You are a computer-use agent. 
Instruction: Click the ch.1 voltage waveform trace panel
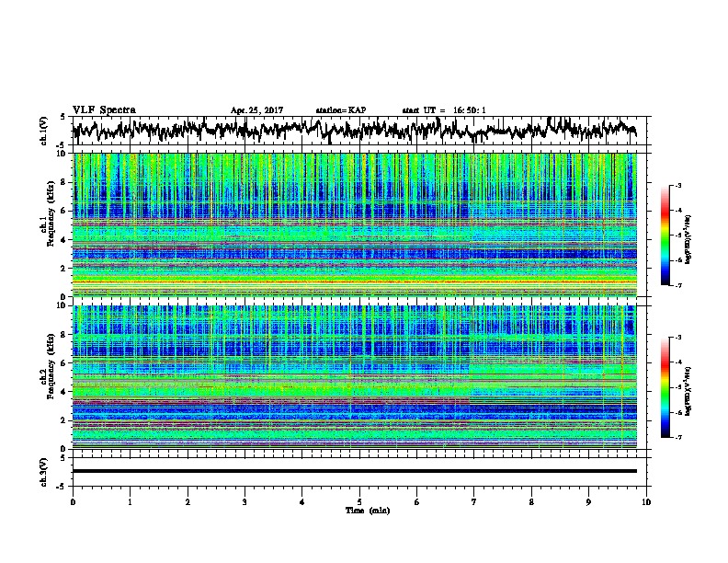click(x=358, y=131)
